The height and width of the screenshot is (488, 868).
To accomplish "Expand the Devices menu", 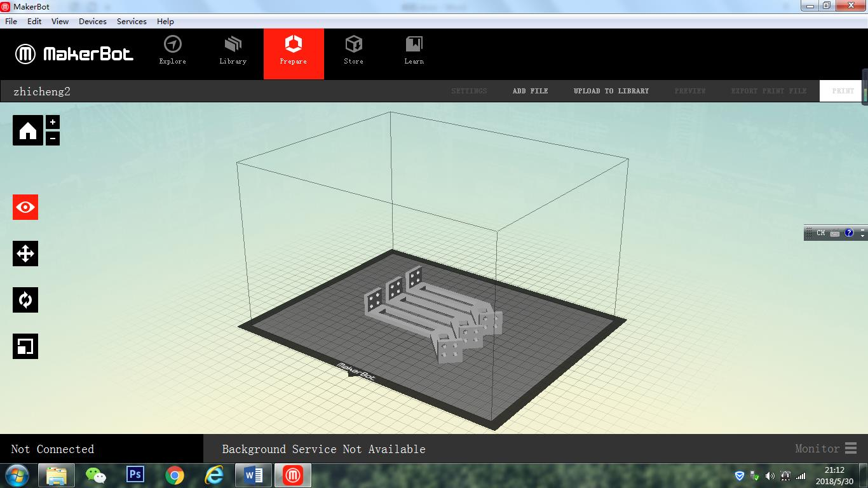I will 92,21.
